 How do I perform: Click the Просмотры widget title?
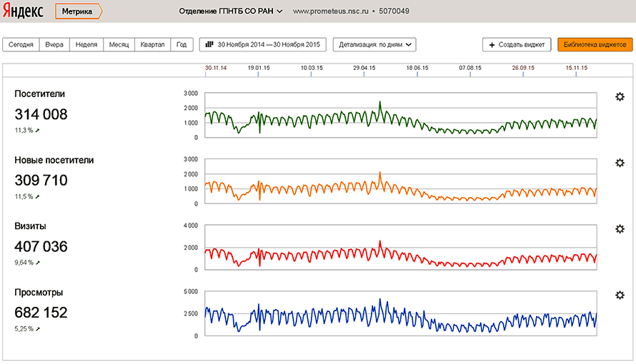(39, 293)
